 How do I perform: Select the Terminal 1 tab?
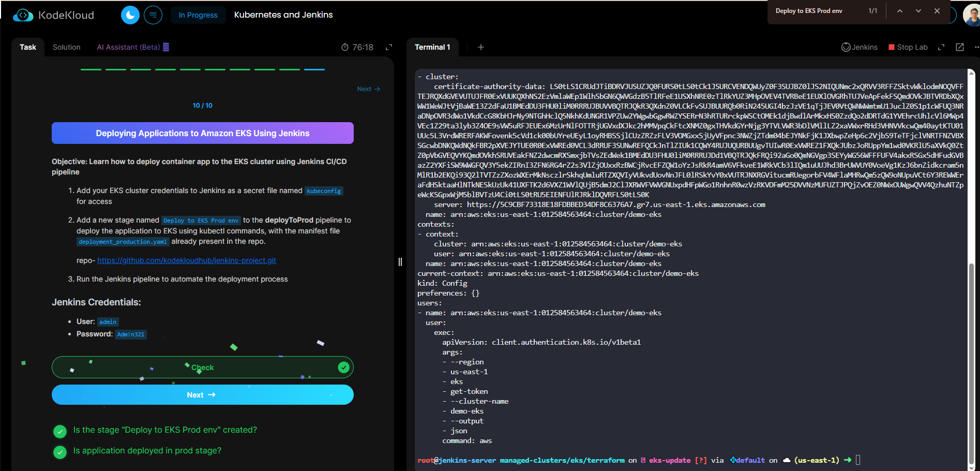pyautogui.click(x=432, y=47)
